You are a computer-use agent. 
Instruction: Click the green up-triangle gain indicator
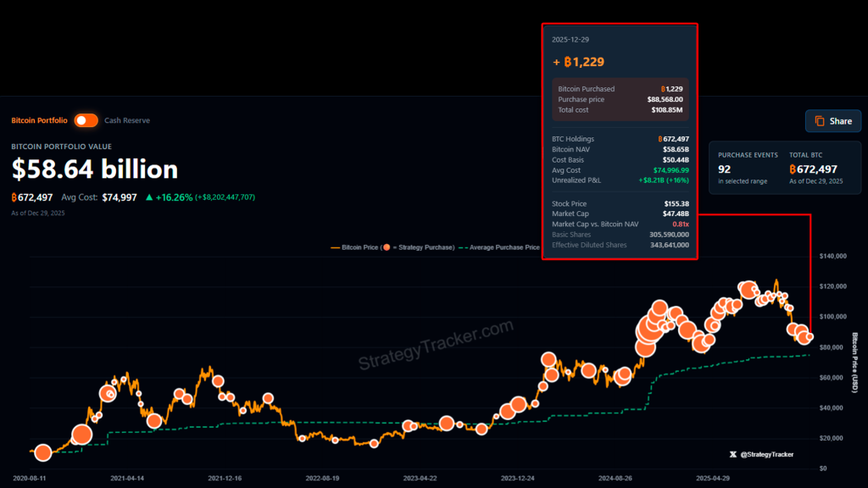pyautogui.click(x=149, y=197)
